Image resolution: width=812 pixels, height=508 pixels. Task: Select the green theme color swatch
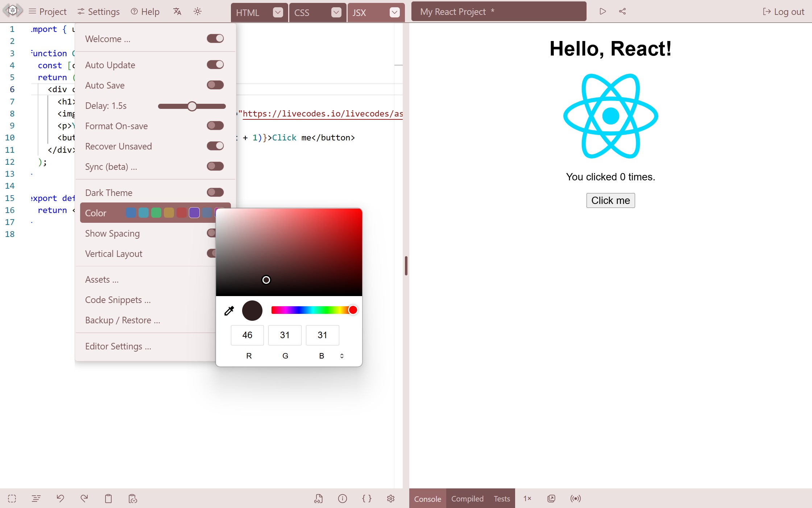pos(156,213)
